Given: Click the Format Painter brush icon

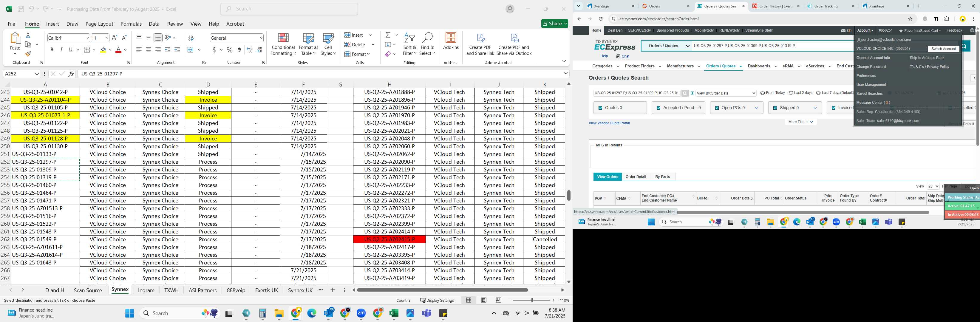Looking at the screenshot, I should pos(28,54).
